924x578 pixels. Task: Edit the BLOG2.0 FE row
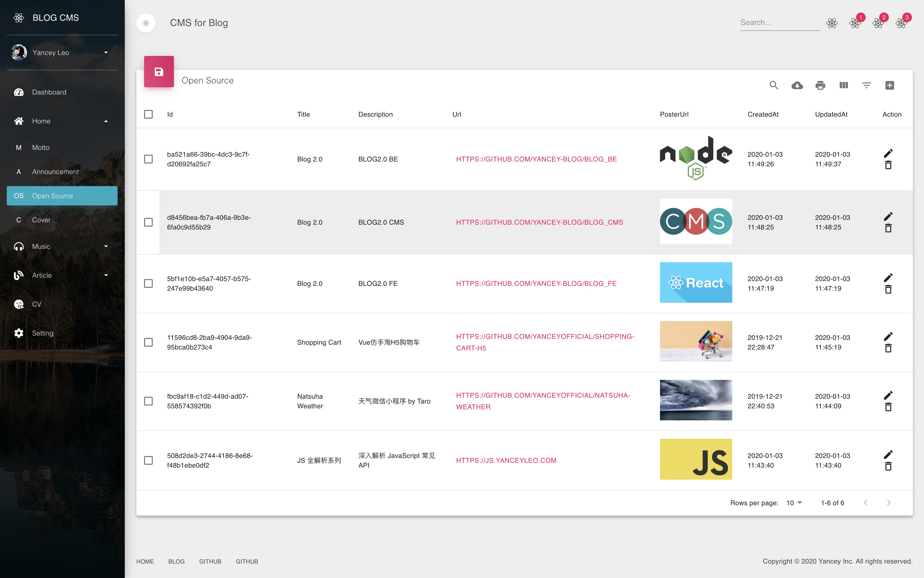coord(888,277)
